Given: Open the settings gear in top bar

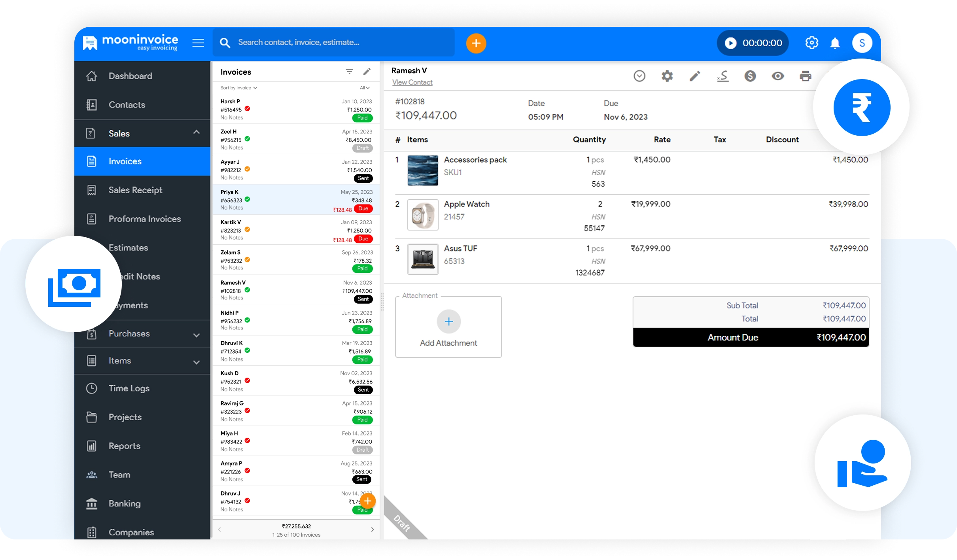Looking at the screenshot, I should (811, 43).
